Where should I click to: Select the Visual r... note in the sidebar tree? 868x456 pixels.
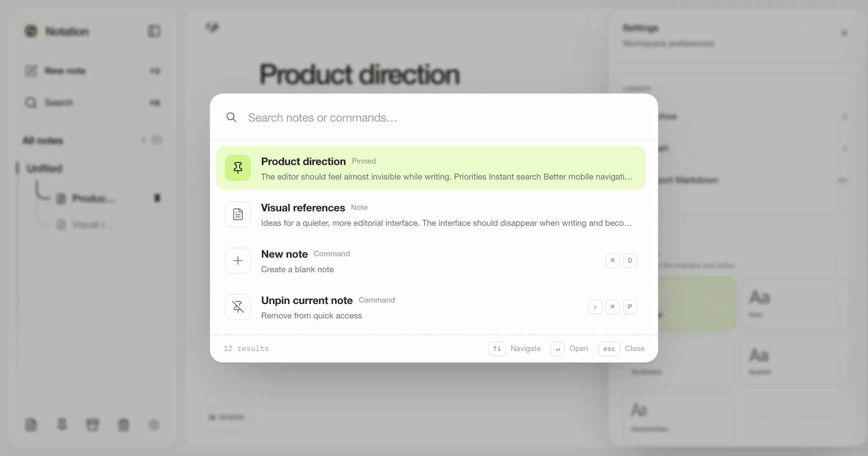[93, 225]
